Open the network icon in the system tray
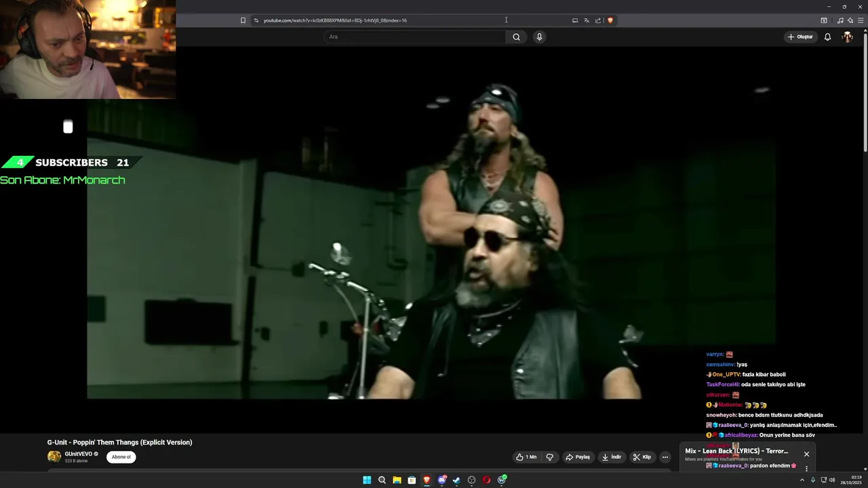The image size is (868, 488). click(x=824, y=480)
